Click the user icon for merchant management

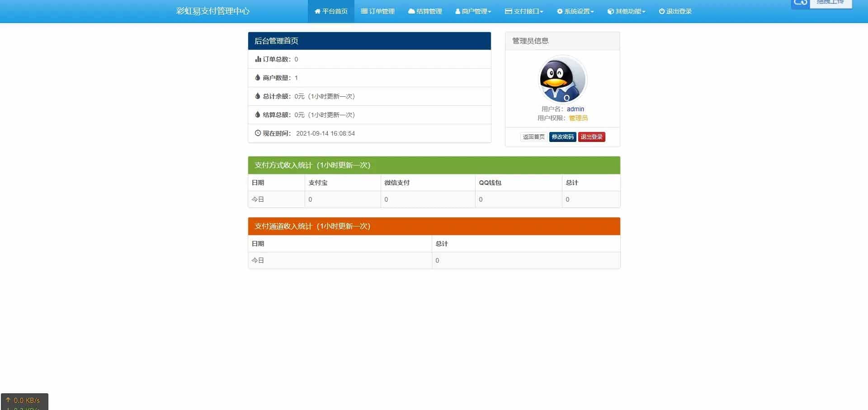pos(458,11)
